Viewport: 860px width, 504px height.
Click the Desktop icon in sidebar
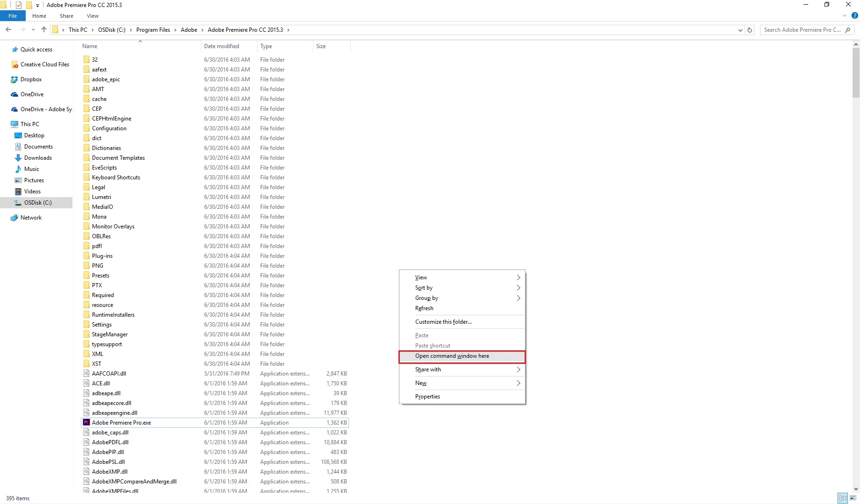18,135
